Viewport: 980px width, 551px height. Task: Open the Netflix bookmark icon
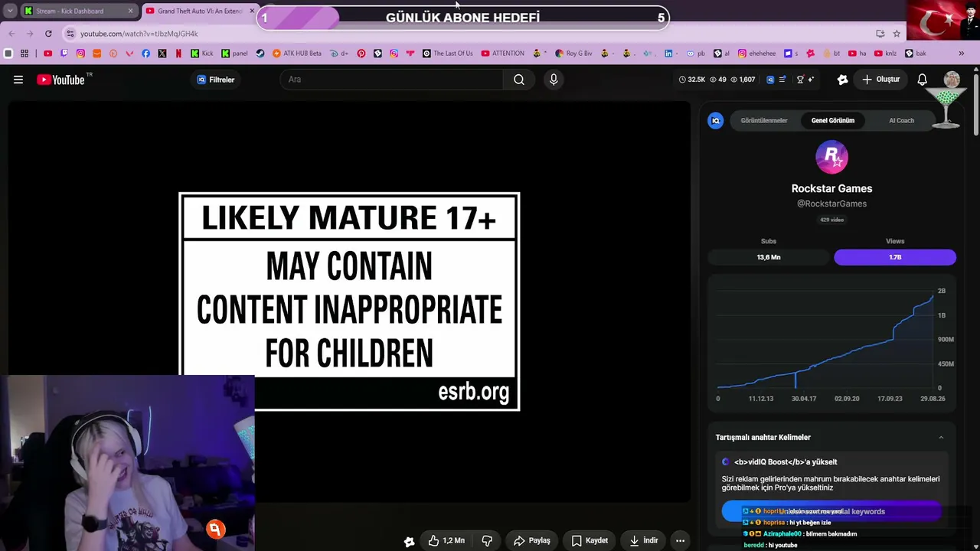click(x=178, y=54)
